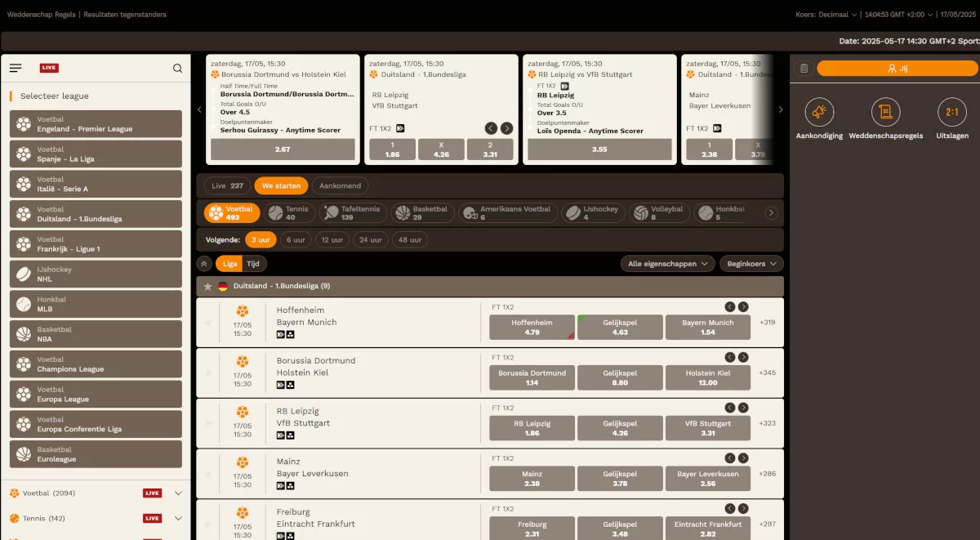Screen dimensions: 980x540
Task: Select Tafeltennis sport chip
Action: coord(353,212)
